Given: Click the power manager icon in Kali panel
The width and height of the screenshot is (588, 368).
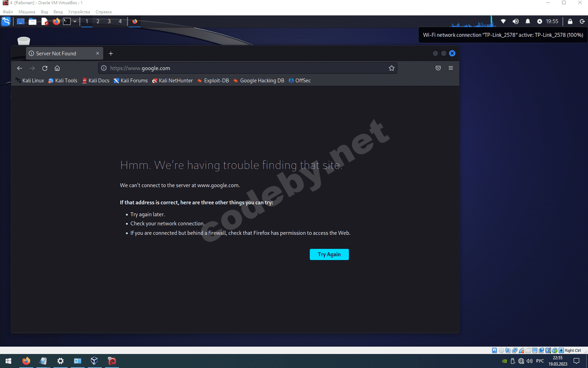Looking at the screenshot, I should click(x=539, y=21).
